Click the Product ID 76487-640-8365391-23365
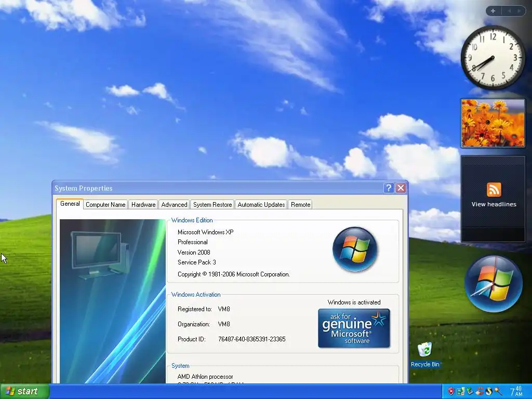The width and height of the screenshot is (532, 399). 252,339
